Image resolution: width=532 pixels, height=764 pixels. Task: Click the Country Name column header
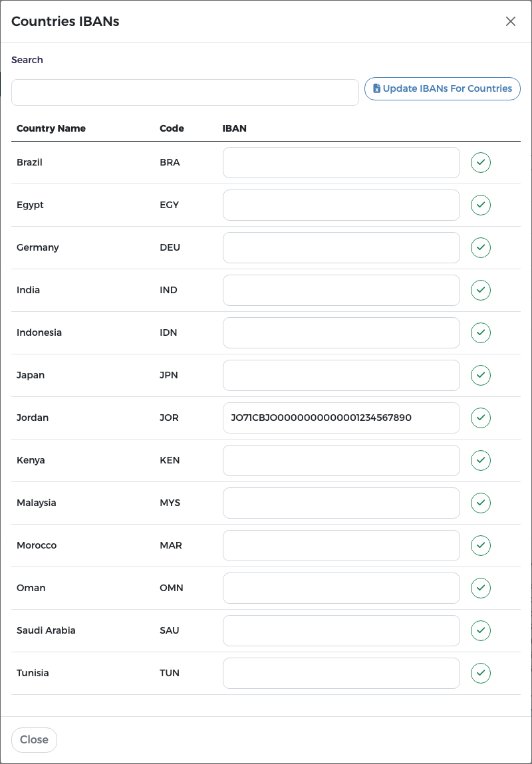51,128
